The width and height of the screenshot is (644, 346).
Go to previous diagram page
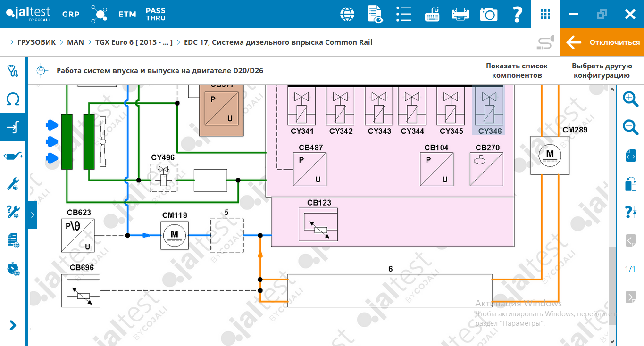coord(630,241)
